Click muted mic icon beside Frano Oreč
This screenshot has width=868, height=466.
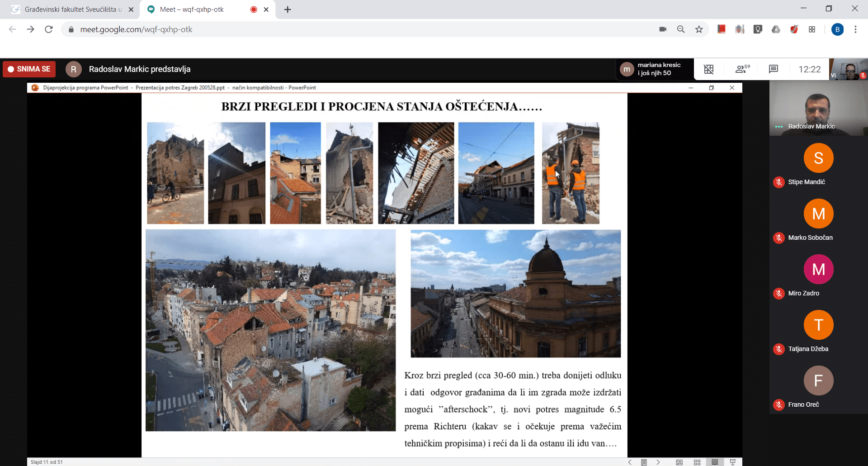[778, 405]
